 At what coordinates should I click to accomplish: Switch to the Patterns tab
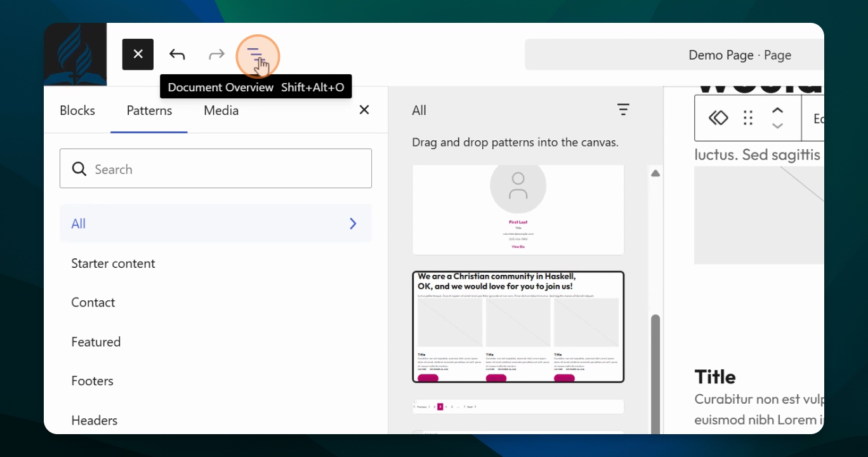point(149,110)
